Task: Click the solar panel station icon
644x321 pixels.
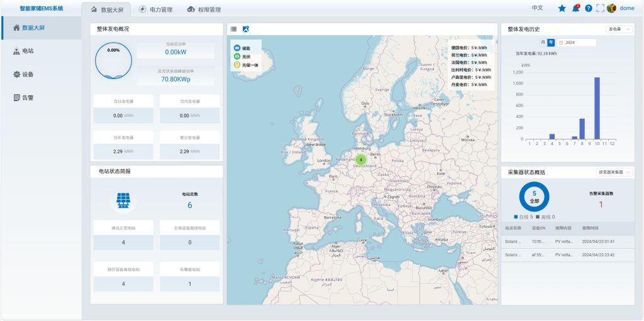Action: point(123,200)
